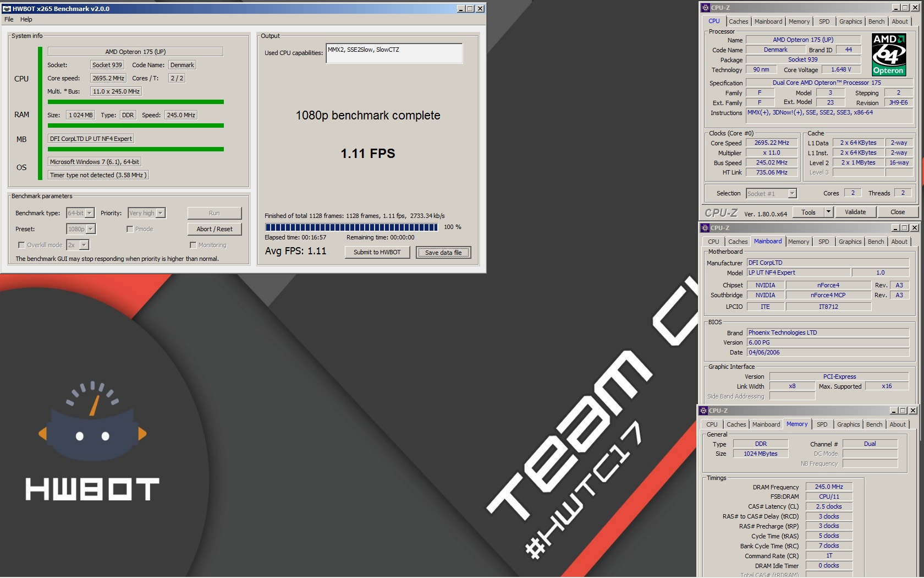Select Mainboard tab in top CPU-Z window
924x578 pixels.
click(x=768, y=21)
